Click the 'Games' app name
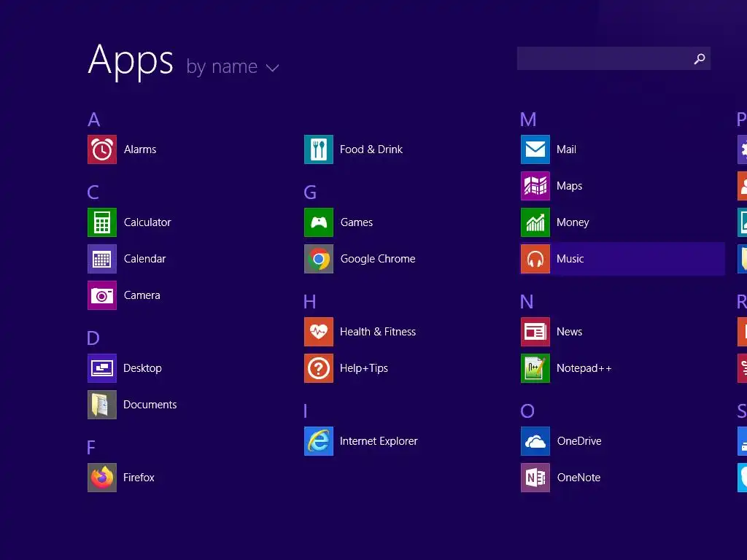 [x=357, y=222]
